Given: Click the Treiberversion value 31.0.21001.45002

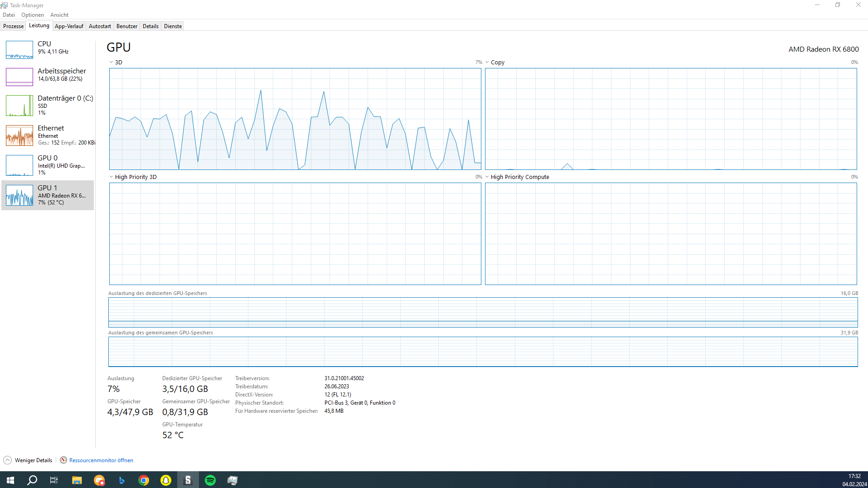Looking at the screenshot, I should point(344,378).
